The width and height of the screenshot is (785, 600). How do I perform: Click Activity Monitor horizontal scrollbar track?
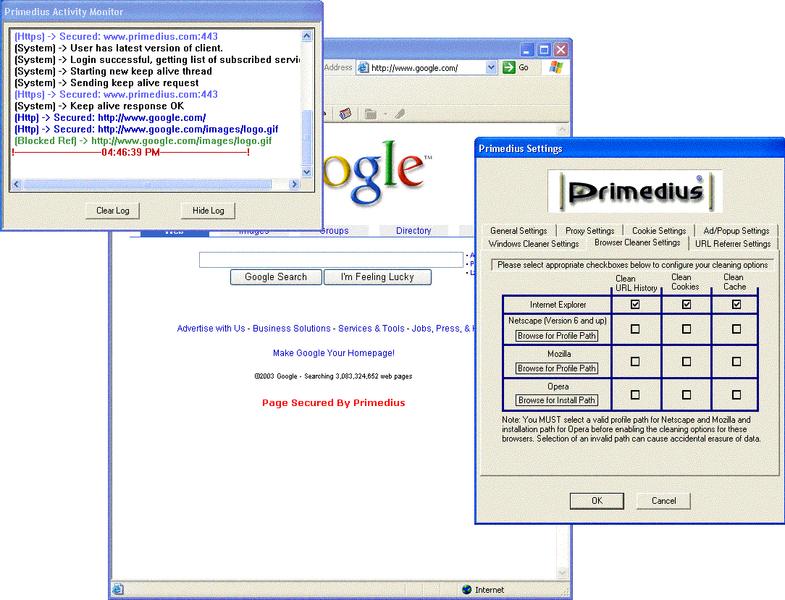(155, 184)
